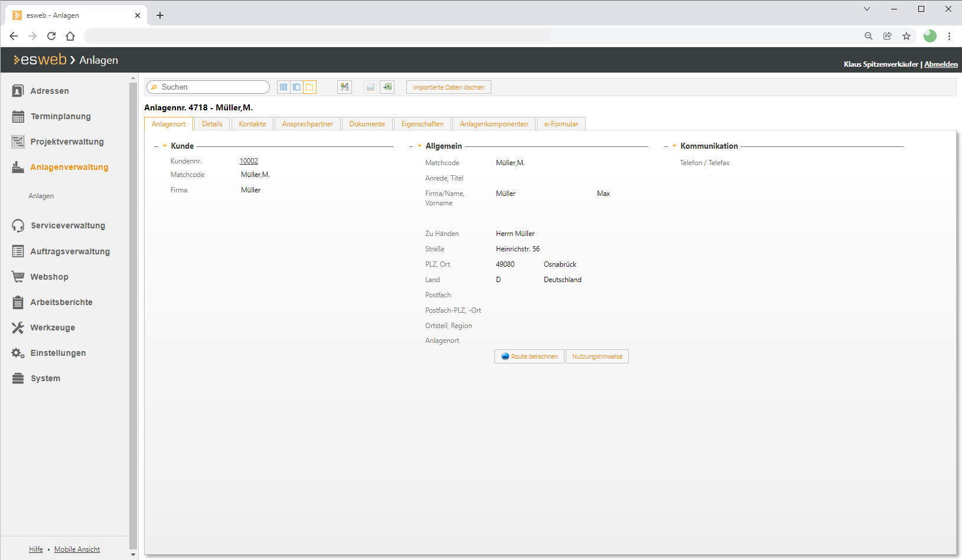The width and height of the screenshot is (962, 560).
Task: Click the 49080 postal code value
Action: [506, 264]
